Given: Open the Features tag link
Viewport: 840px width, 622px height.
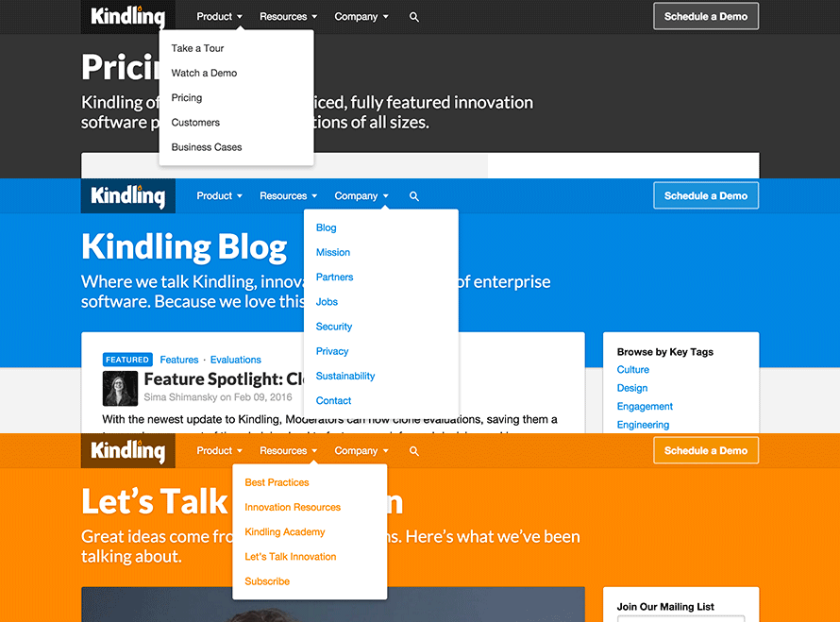Looking at the screenshot, I should click(x=179, y=360).
